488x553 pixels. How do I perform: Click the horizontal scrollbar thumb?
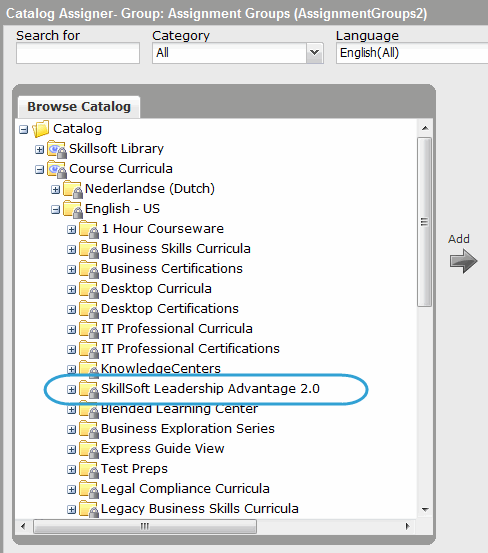point(145,527)
